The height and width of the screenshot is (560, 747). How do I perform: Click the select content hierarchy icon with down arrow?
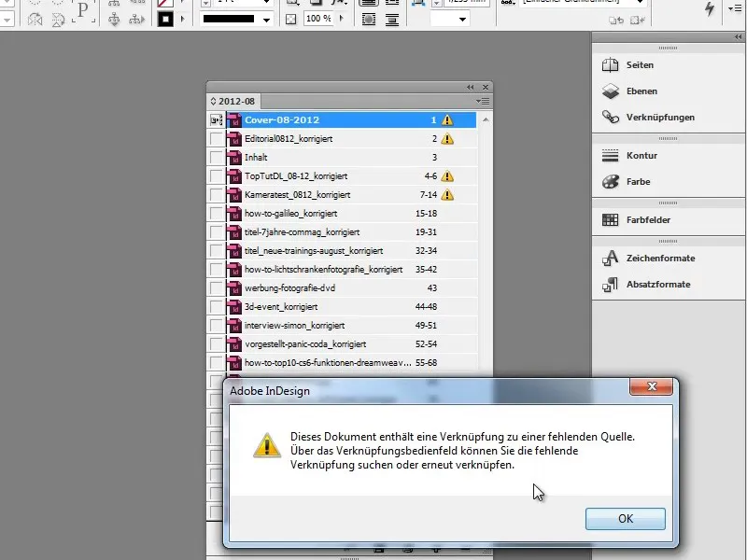point(114,19)
